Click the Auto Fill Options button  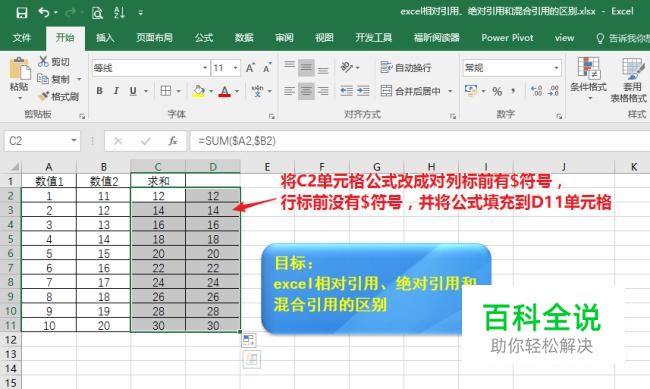[249, 340]
